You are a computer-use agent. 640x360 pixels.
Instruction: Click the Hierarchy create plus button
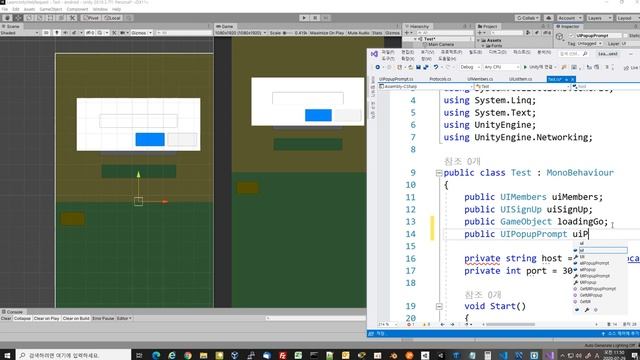click(408, 33)
